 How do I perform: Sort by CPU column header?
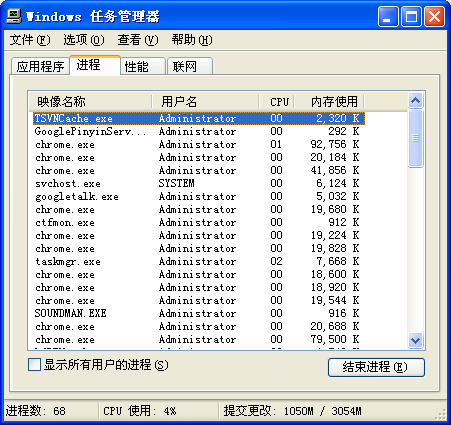tap(277, 101)
